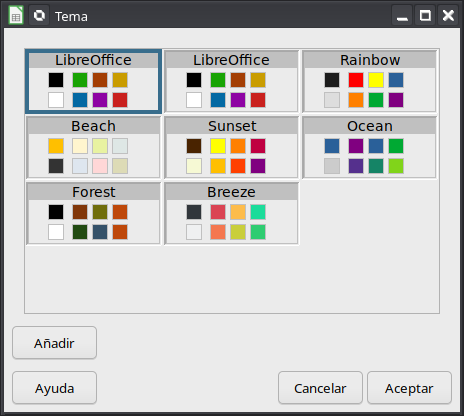This screenshot has width=464, height=416.
Task: Click the Añadir button
Action: [x=54, y=343]
